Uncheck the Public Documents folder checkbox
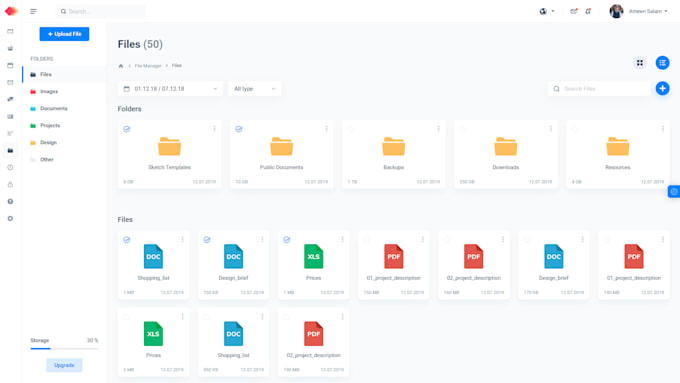The width and height of the screenshot is (680, 383). [239, 129]
